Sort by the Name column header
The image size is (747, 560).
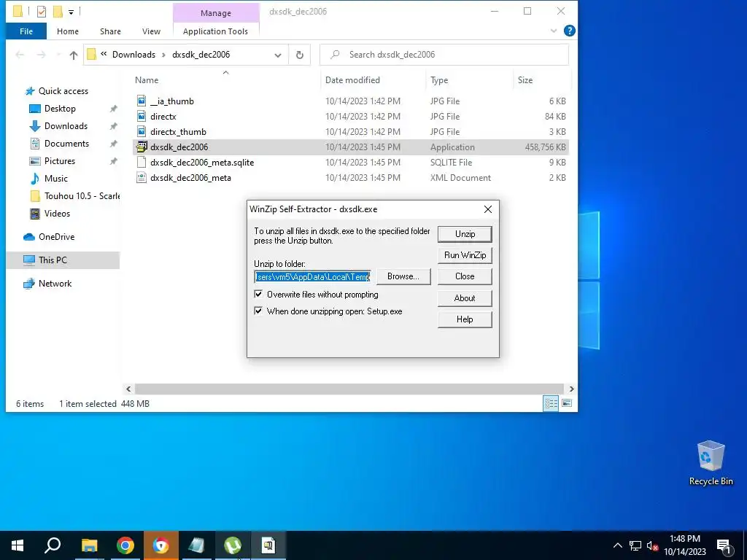(x=146, y=80)
